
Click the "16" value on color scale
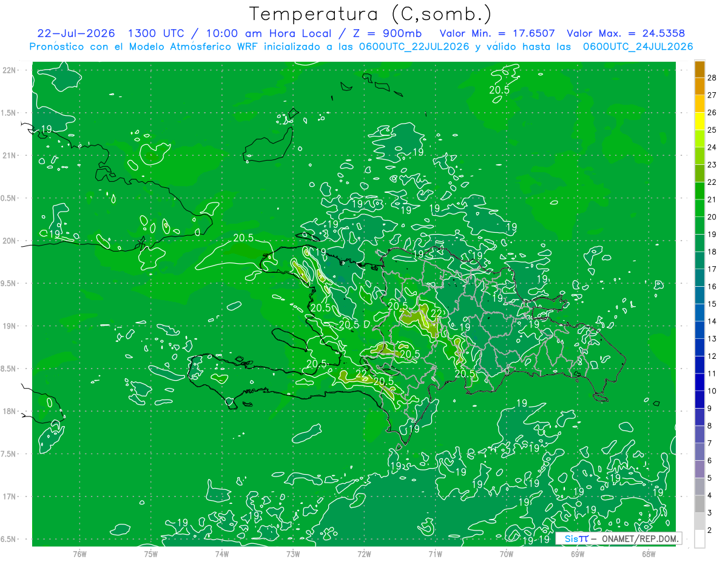click(712, 286)
